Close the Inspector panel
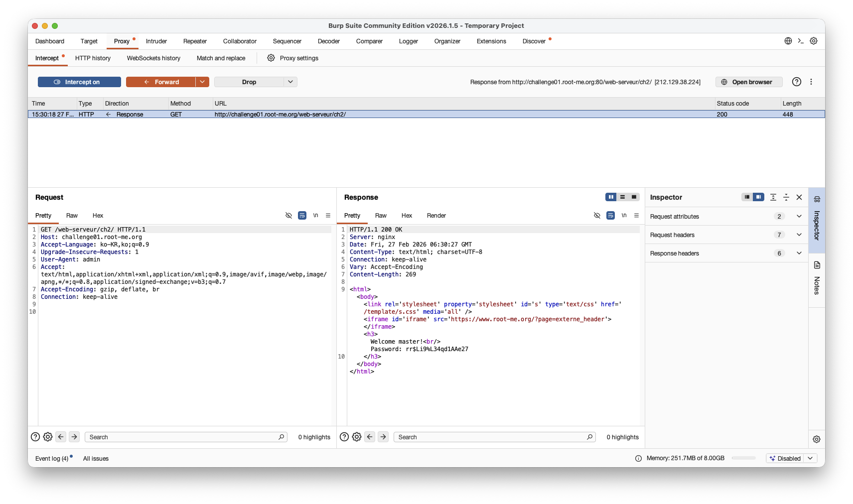Screen dimensions: 853x504 click(799, 197)
